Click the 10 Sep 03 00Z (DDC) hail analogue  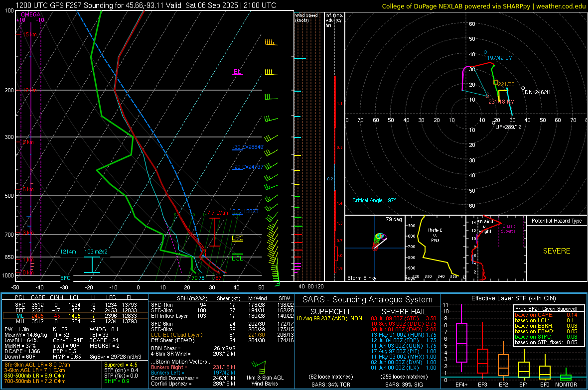coord(404,324)
